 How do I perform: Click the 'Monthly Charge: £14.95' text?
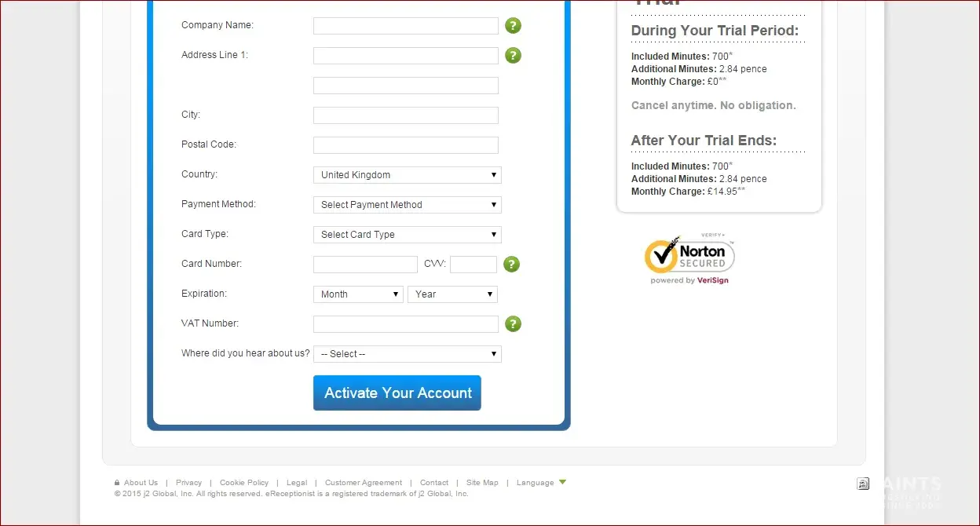click(689, 192)
